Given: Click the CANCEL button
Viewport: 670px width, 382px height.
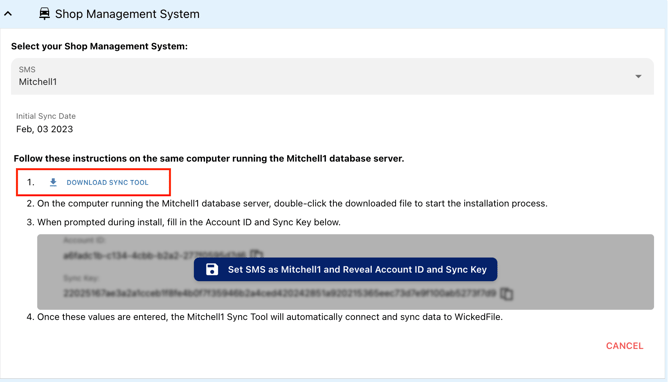Looking at the screenshot, I should (624, 346).
